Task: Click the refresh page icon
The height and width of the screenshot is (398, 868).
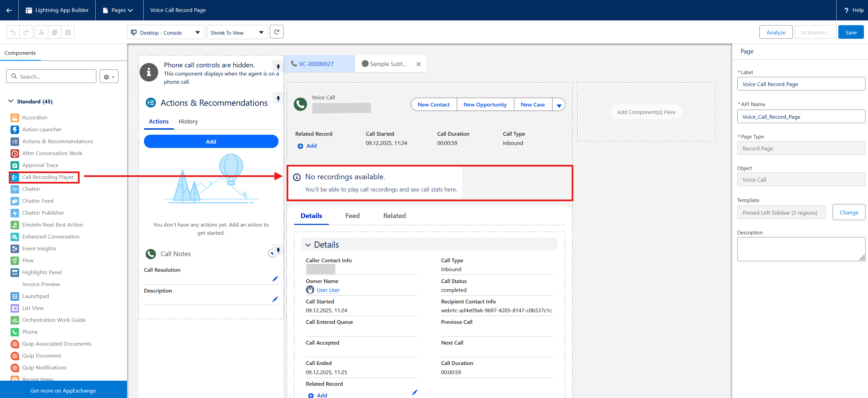Action: (x=276, y=32)
